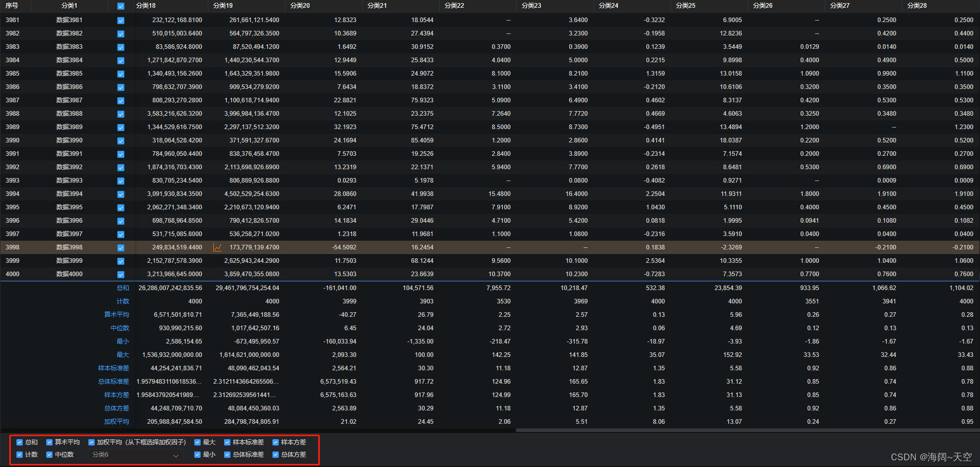Toggle the 加权平均 checkbox

(x=92, y=442)
